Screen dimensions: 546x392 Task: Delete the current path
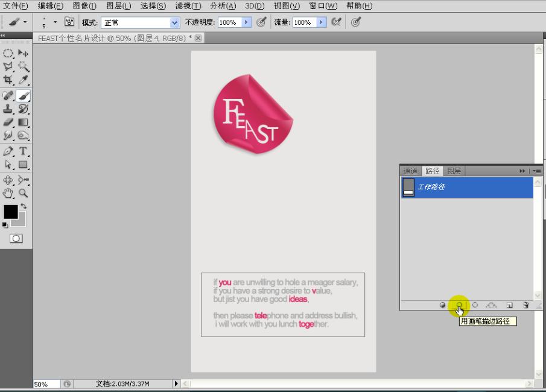pos(526,305)
